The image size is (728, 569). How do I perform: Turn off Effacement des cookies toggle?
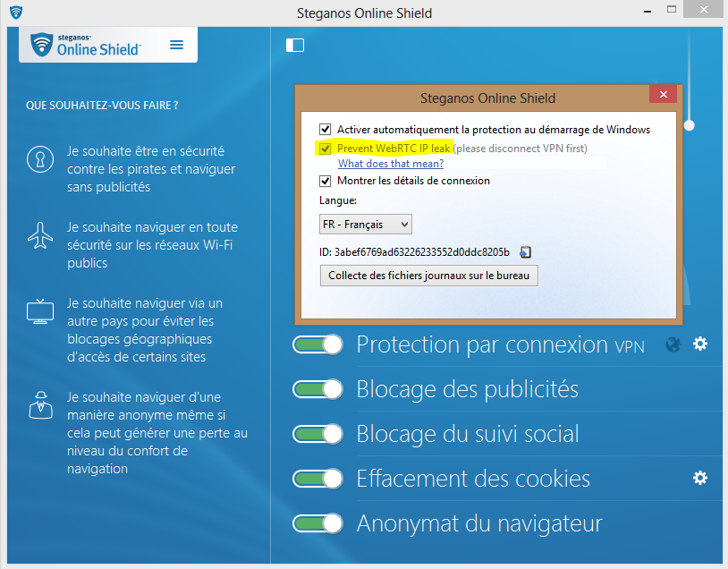[x=318, y=479]
